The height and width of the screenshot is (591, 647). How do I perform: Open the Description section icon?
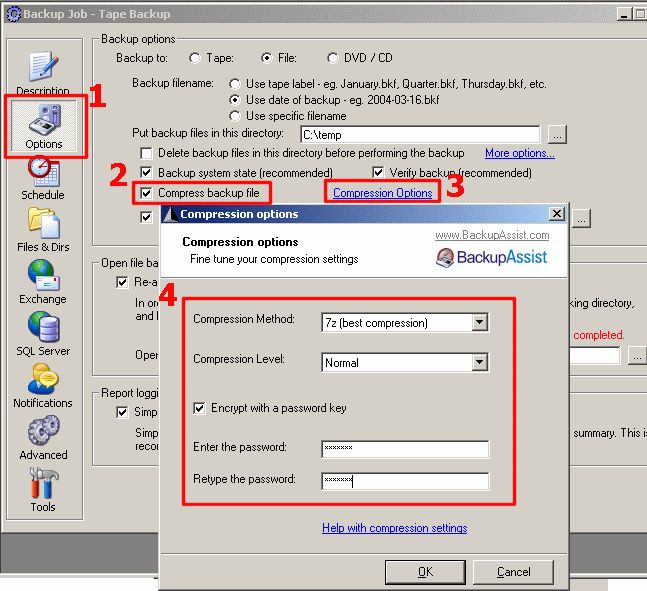coord(43,67)
